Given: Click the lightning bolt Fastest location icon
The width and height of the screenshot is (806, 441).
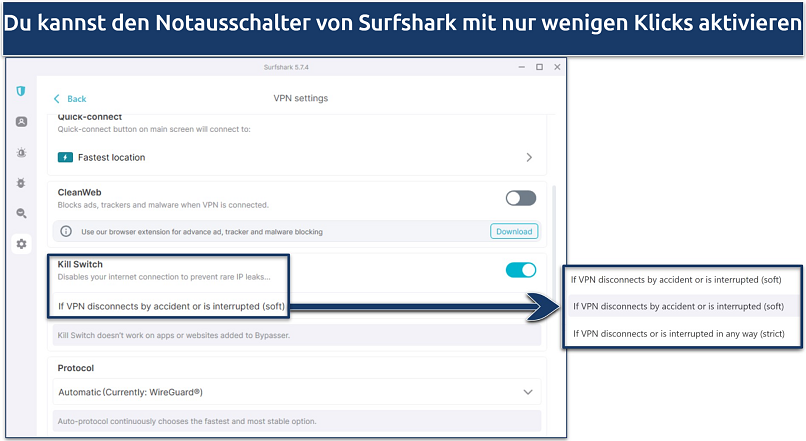Looking at the screenshot, I should 65,157.
